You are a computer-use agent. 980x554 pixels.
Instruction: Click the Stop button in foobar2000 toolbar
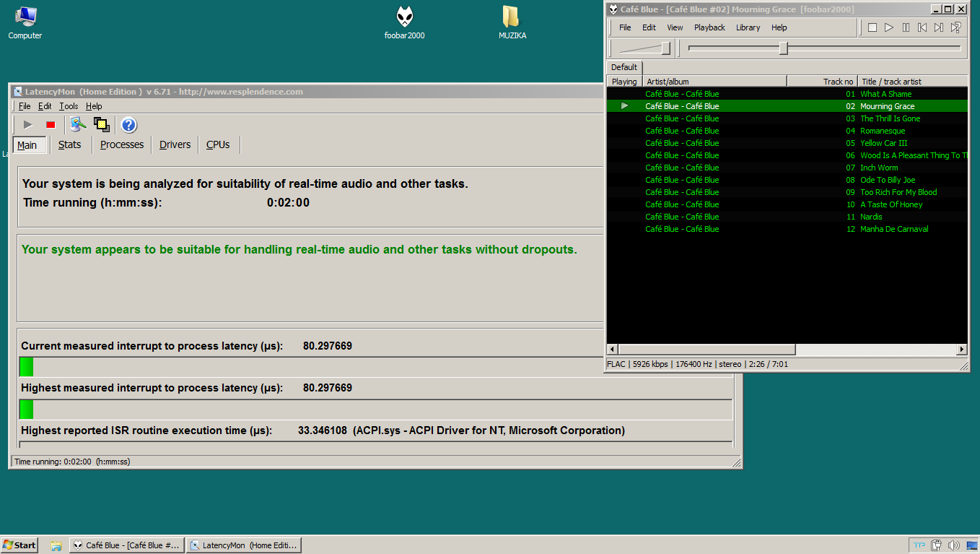point(872,27)
